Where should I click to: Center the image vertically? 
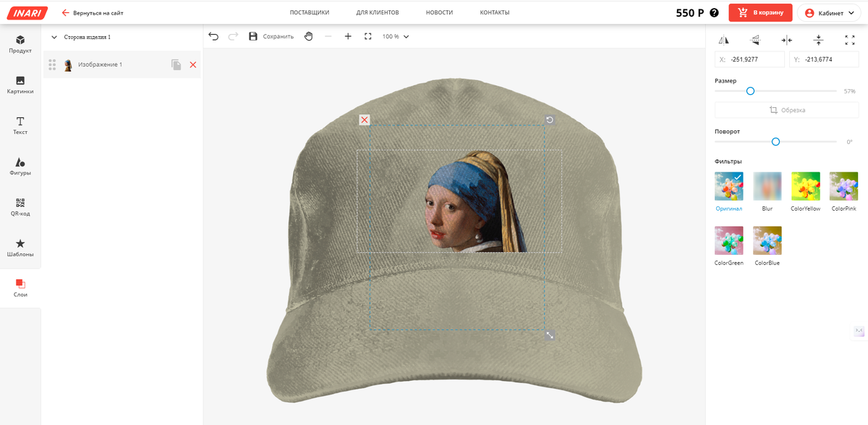818,40
